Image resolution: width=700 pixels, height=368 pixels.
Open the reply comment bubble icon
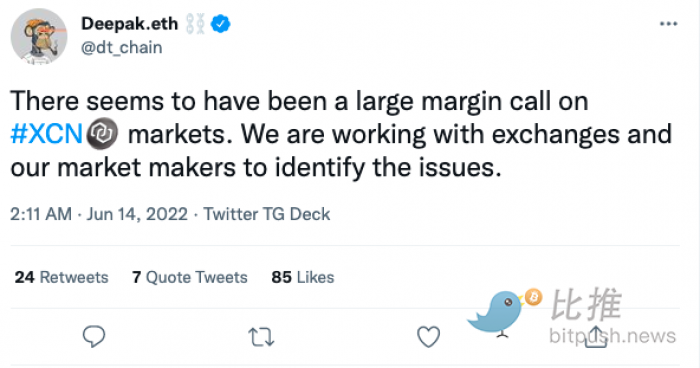coord(94,336)
